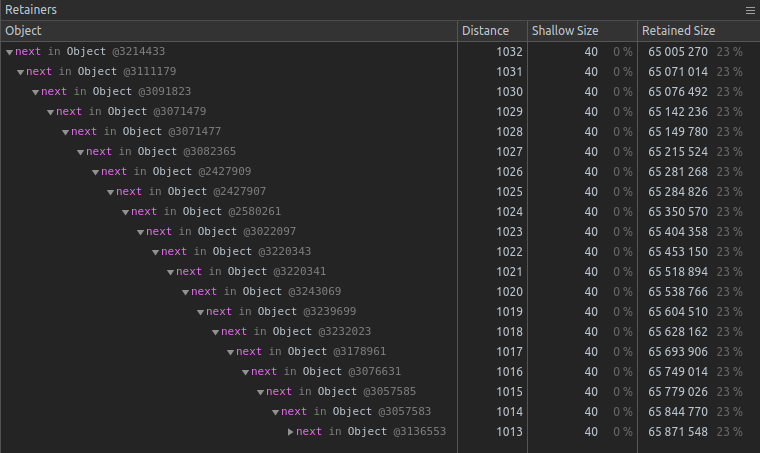Click the distance value 1013
This screenshot has height=453, width=760.
pyautogui.click(x=509, y=432)
